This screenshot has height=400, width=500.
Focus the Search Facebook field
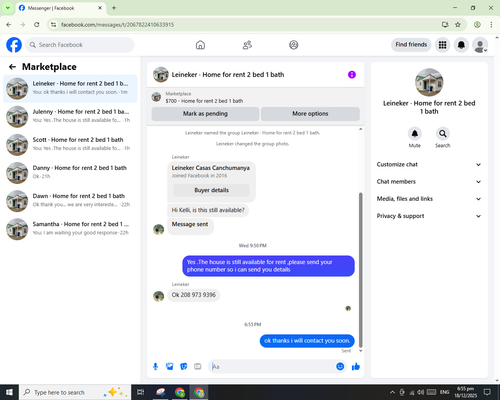[80, 45]
